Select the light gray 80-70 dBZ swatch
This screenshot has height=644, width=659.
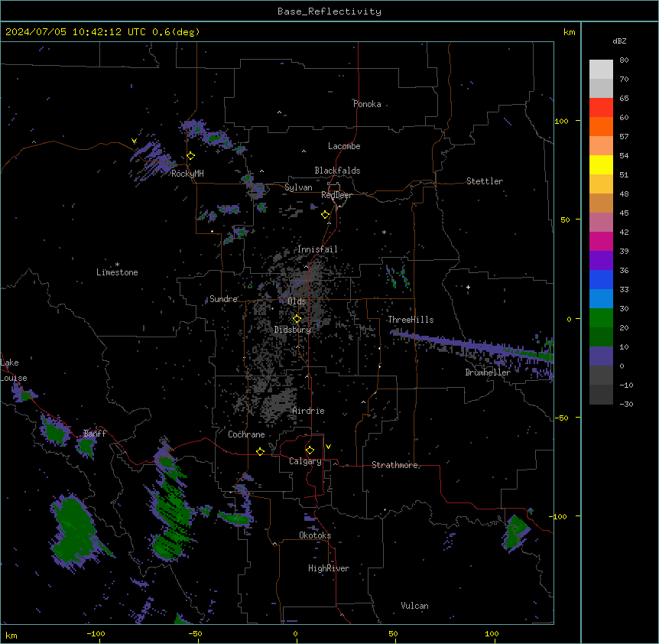click(601, 70)
